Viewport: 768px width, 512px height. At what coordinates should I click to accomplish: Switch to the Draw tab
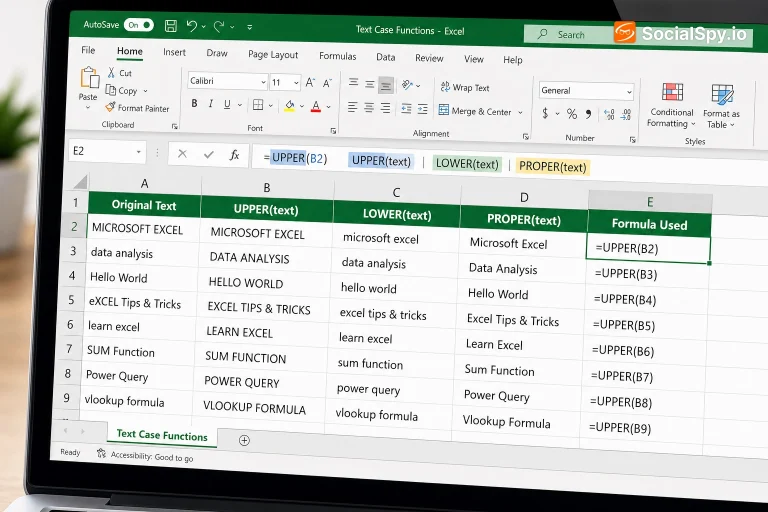pos(217,53)
